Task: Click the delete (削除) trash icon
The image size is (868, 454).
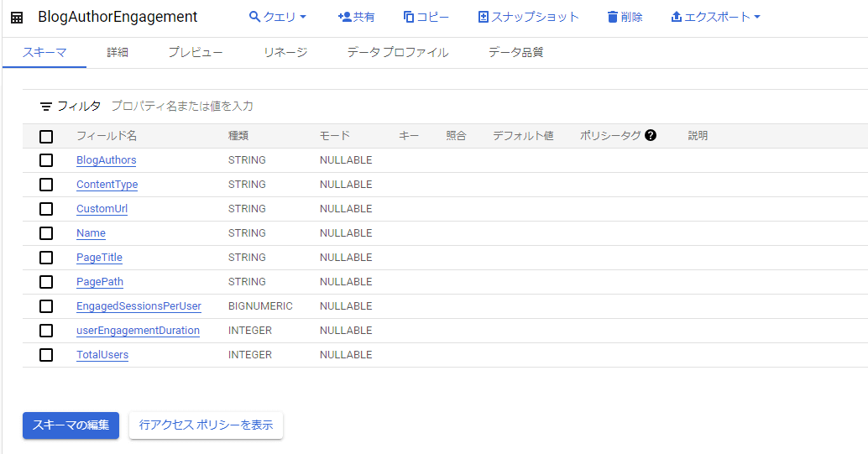Action: 613,17
